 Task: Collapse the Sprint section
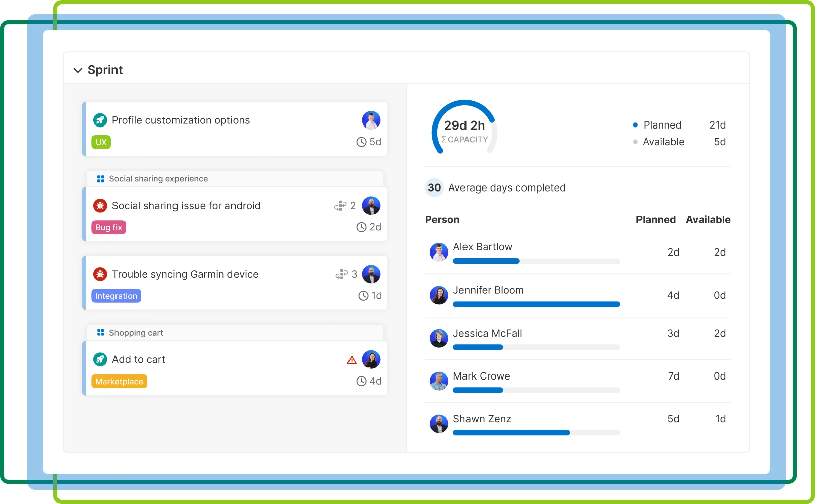tap(78, 70)
